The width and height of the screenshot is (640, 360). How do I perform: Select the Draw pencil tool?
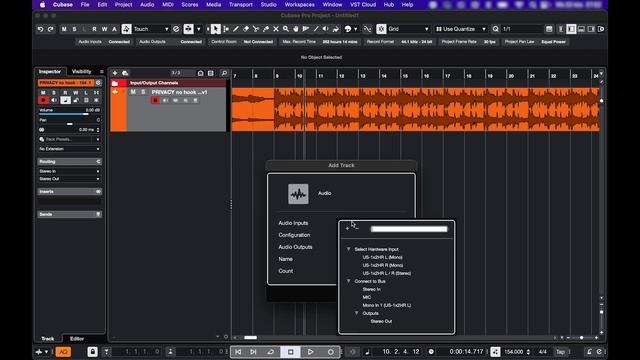(x=236, y=29)
